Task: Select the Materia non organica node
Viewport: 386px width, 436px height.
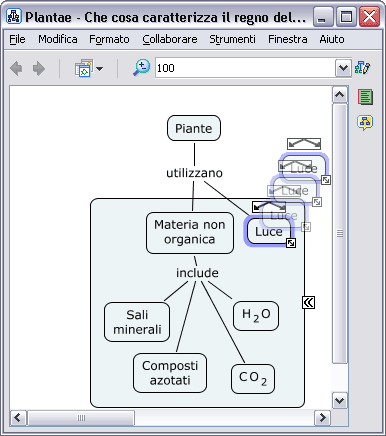Action: click(x=190, y=232)
